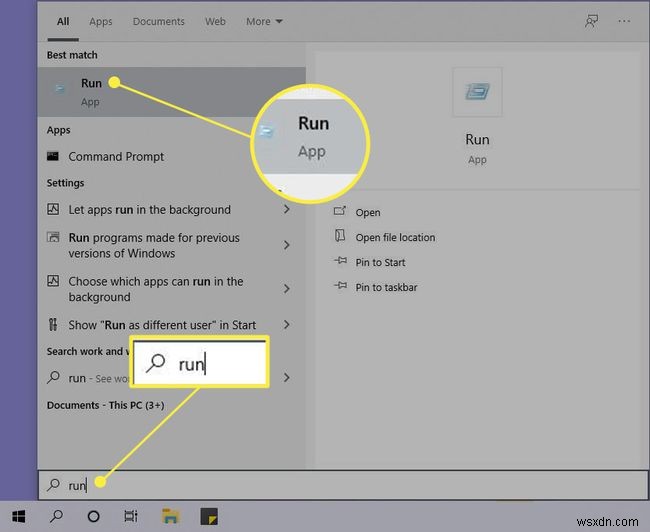Screen dimensions: 650x532
Task: Click the search box containing run
Action: point(343,485)
